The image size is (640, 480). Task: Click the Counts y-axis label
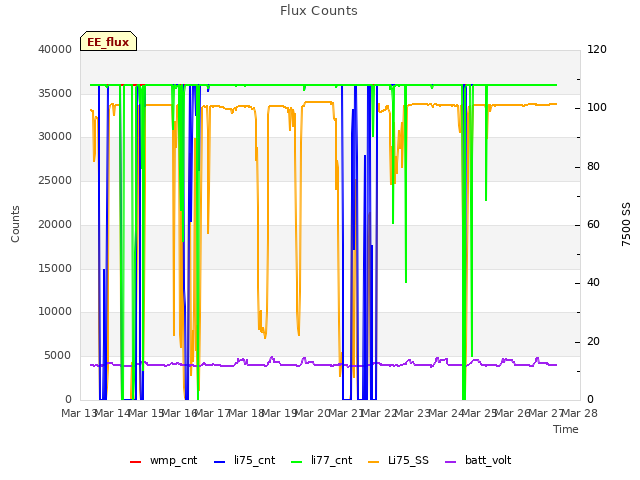coord(15,224)
